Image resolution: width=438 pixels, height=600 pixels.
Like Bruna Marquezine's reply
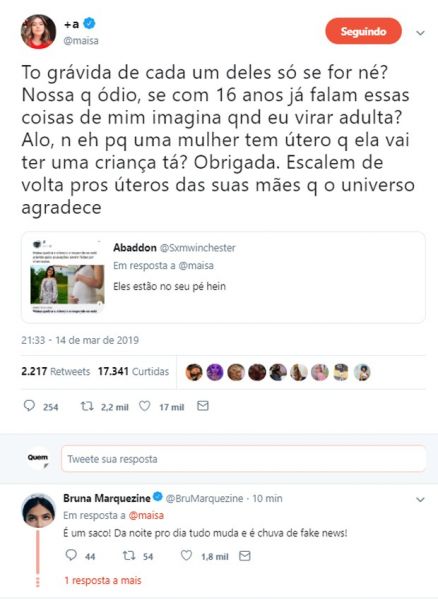pyautogui.click(x=186, y=555)
